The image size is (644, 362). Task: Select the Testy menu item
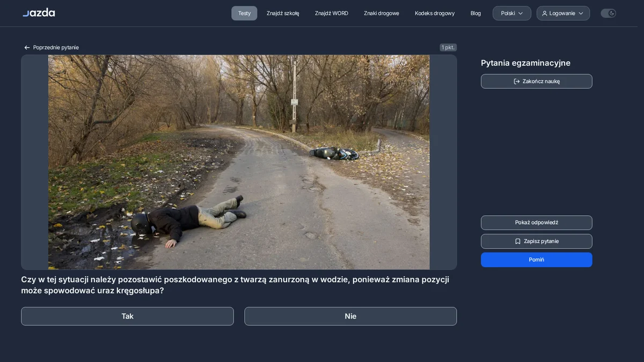coord(244,13)
